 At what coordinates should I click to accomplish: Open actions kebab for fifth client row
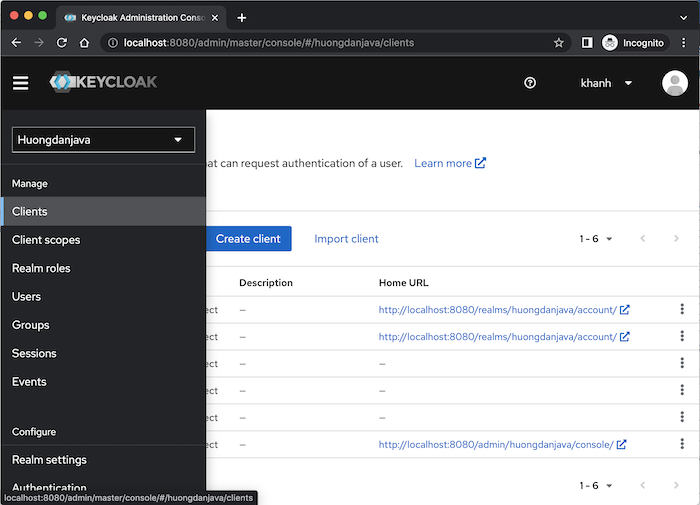point(682,417)
